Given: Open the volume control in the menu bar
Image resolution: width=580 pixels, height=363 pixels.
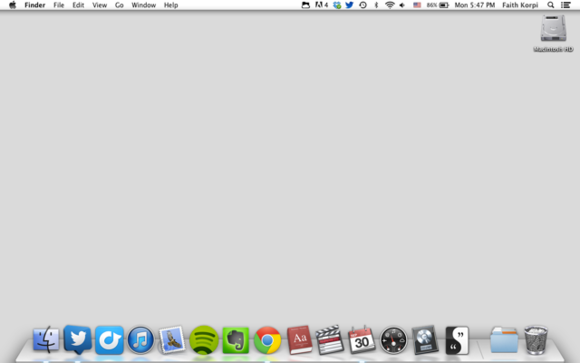Looking at the screenshot, I should [402, 5].
